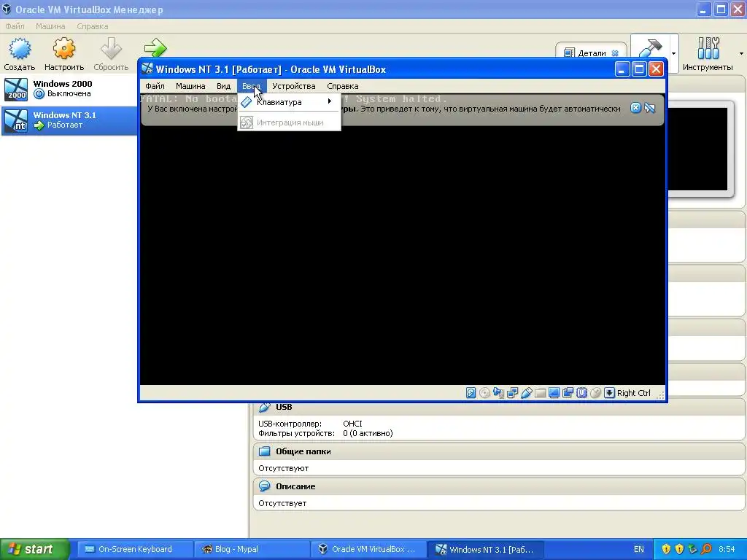Click the VM preview thumbnail in Manager
Image resolution: width=747 pixels, height=560 pixels.
(x=698, y=149)
